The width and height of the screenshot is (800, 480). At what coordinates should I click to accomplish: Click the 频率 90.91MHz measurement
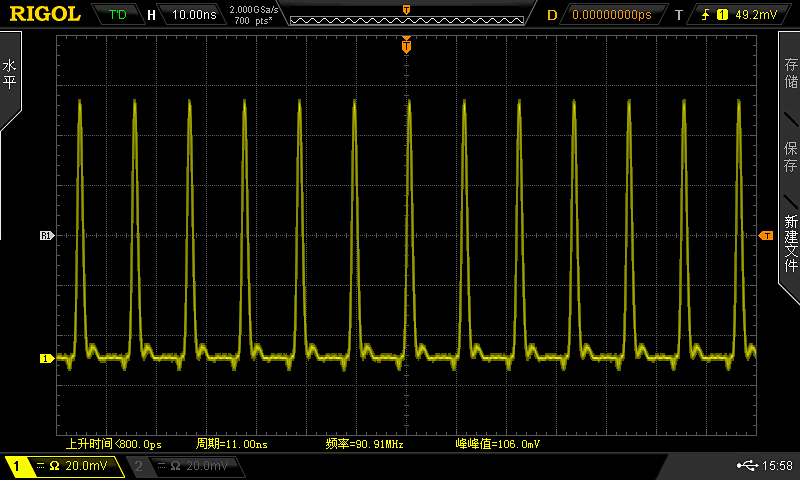pos(364,444)
